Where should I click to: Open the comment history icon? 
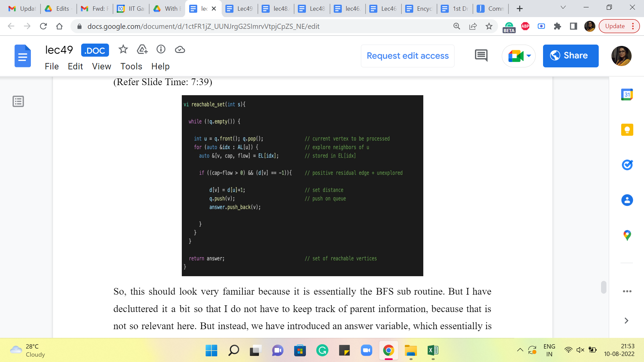pos(481,56)
